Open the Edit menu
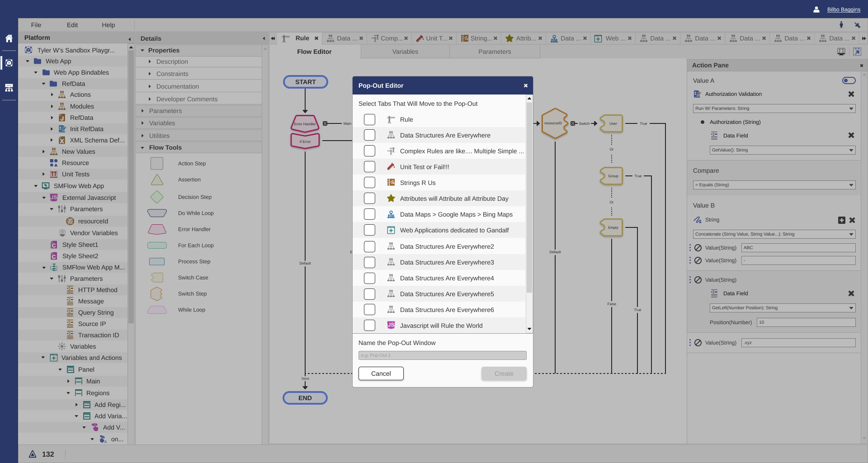Image resolution: width=868 pixels, height=463 pixels. point(72,25)
